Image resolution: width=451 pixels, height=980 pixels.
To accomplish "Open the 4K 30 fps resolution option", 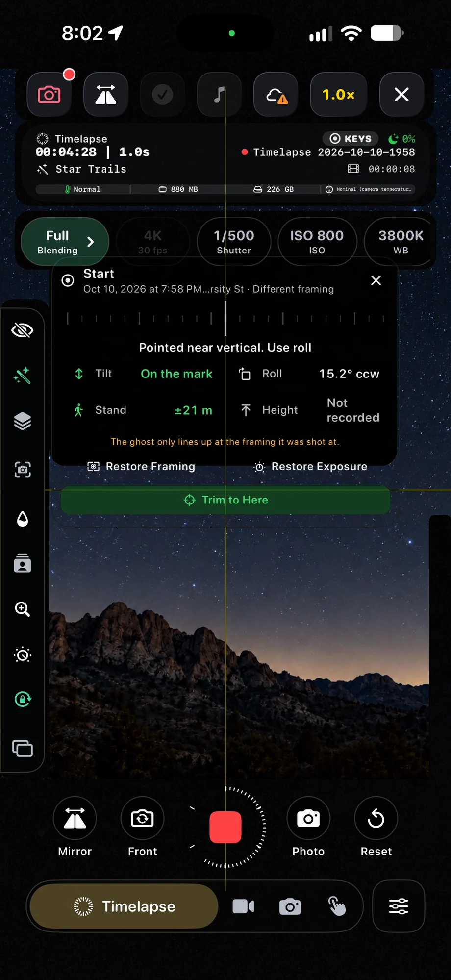I will pyautogui.click(x=153, y=242).
